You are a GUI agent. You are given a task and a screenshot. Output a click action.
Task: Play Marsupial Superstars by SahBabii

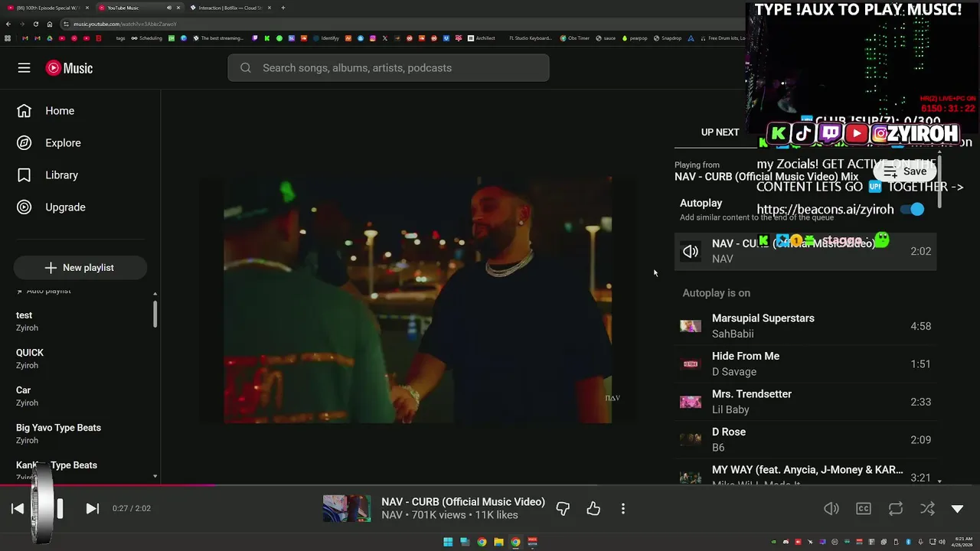point(805,326)
